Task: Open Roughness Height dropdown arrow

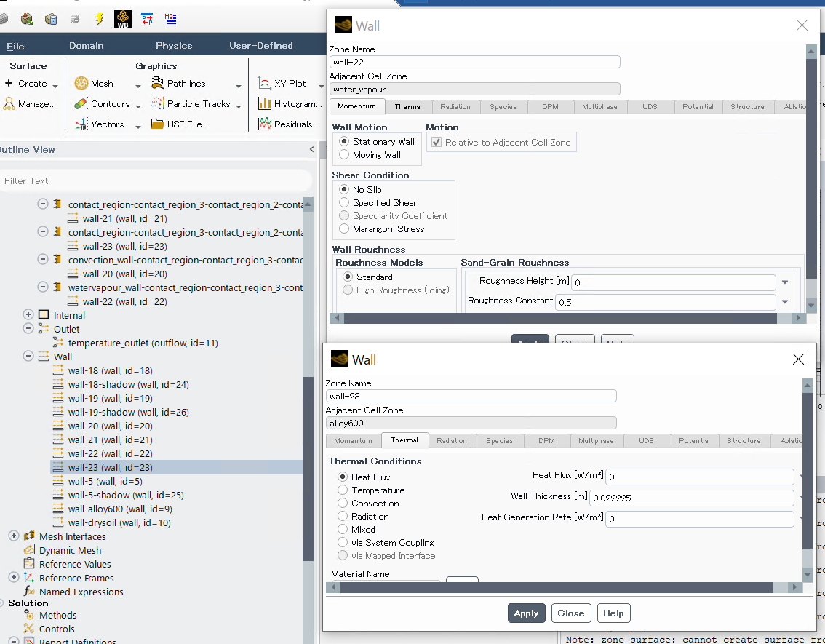Action: click(785, 282)
